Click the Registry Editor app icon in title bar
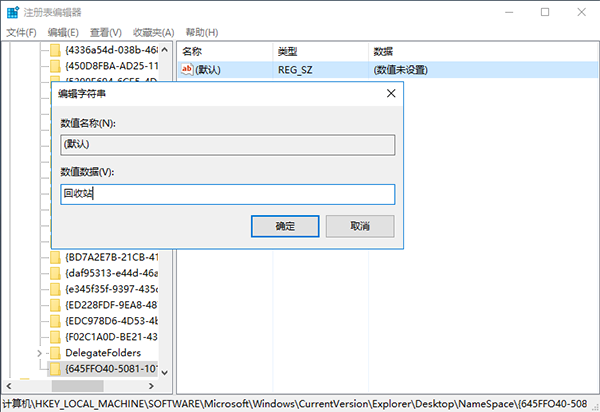This screenshot has height=412, width=600. (x=13, y=12)
